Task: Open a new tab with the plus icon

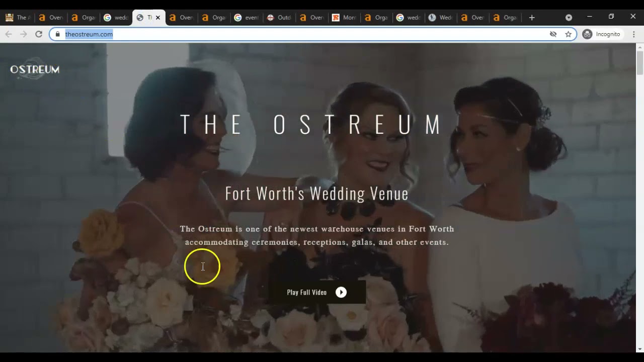Action: 532,18
